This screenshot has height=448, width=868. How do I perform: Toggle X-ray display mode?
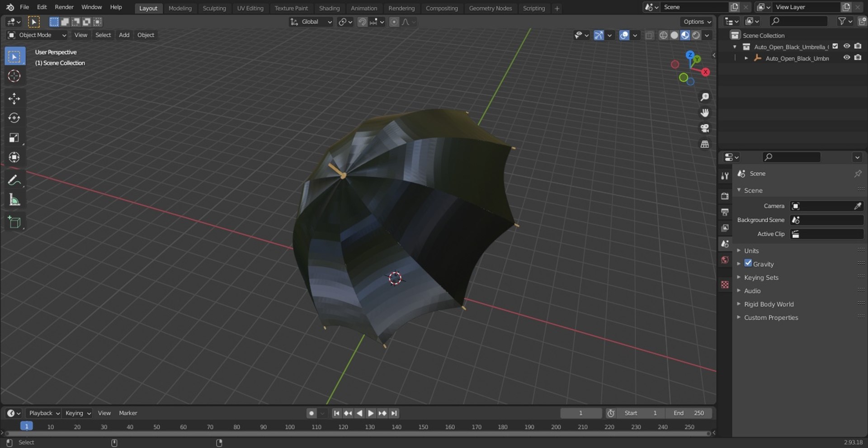pyautogui.click(x=649, y=35)
